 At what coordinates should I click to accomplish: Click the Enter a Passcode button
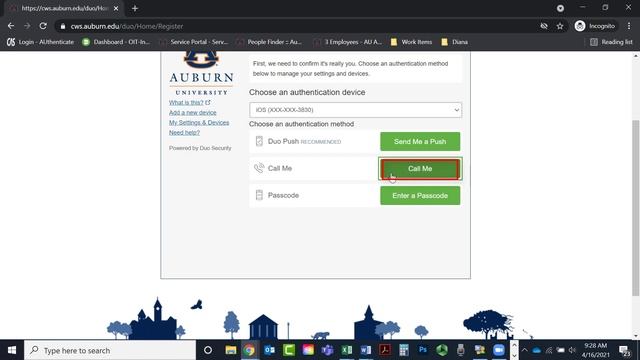420,196
